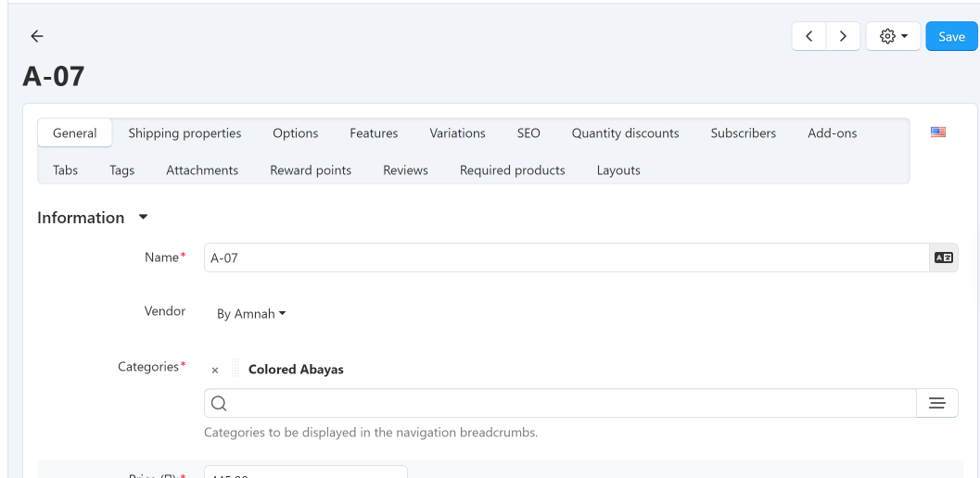Click the breadcrumbs hint text under categories
The height and width of the screenshot is (478, 980).
[x=371, y=432]
